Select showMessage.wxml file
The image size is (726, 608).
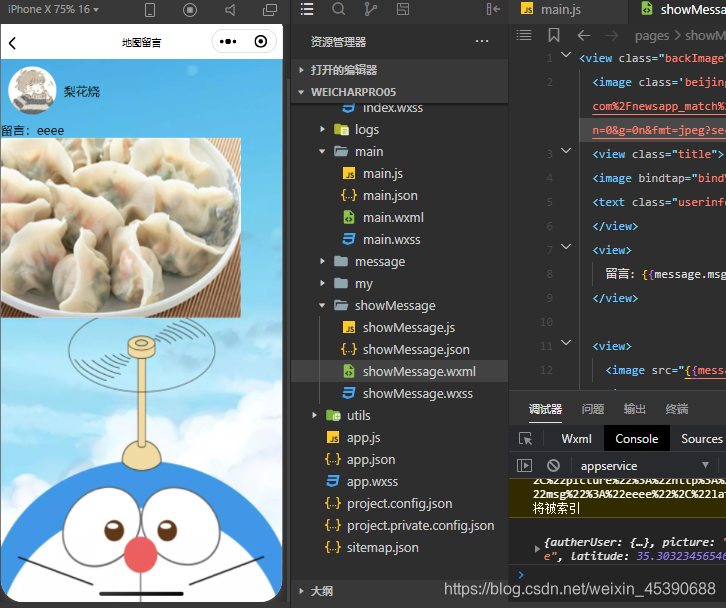coord(400,371)
